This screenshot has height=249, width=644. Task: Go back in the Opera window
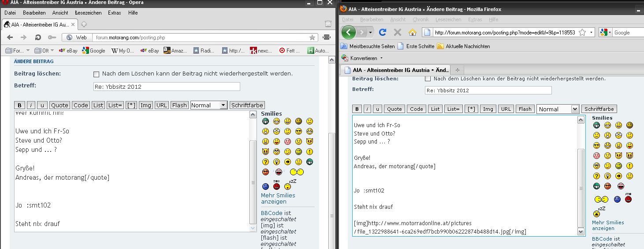coord(10,37)
